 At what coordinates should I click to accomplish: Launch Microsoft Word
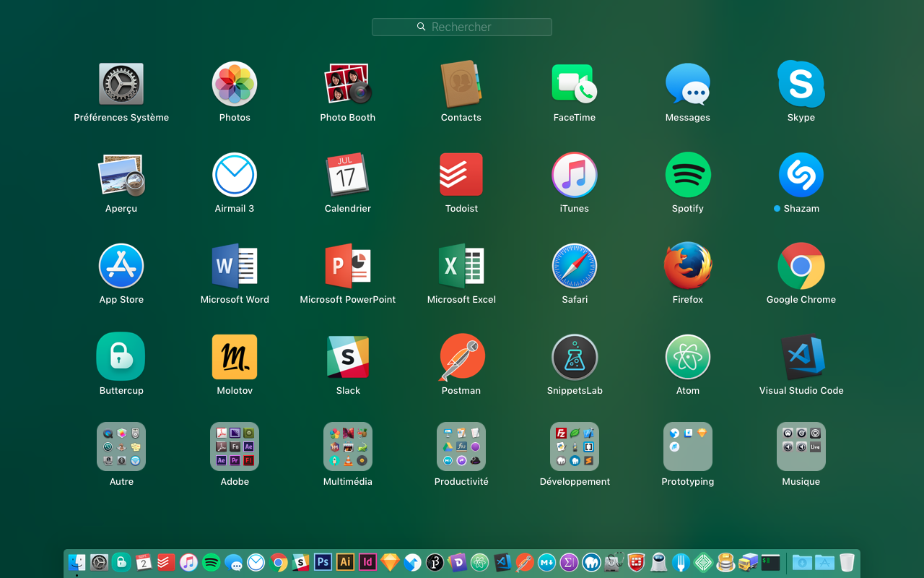pos(235,267)
